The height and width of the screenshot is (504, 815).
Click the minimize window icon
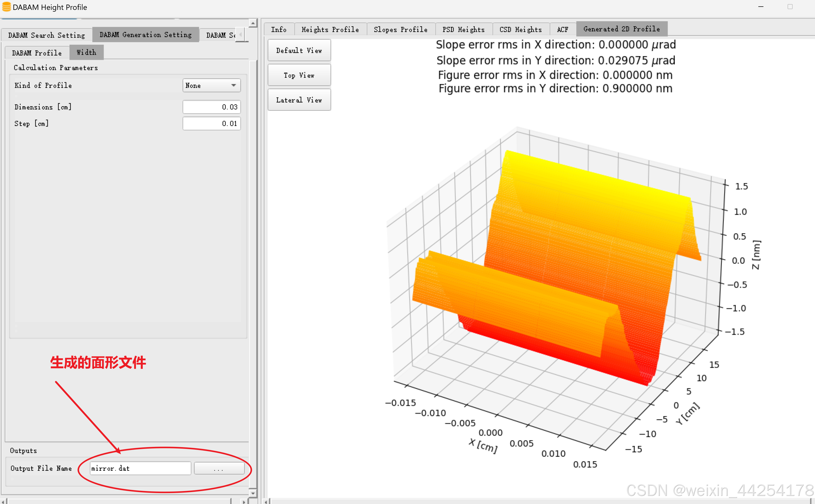tap(761, 7)
